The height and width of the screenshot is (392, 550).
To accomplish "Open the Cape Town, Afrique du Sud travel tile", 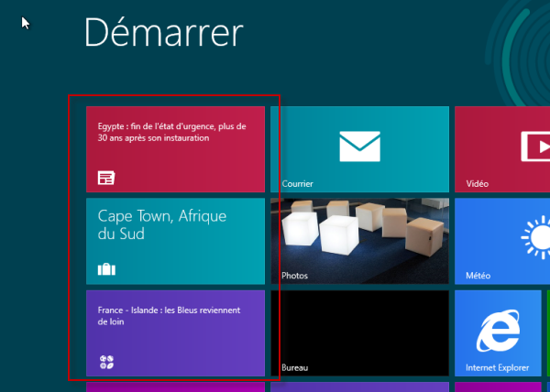I will pyautogui.click(x=175, y=241).
